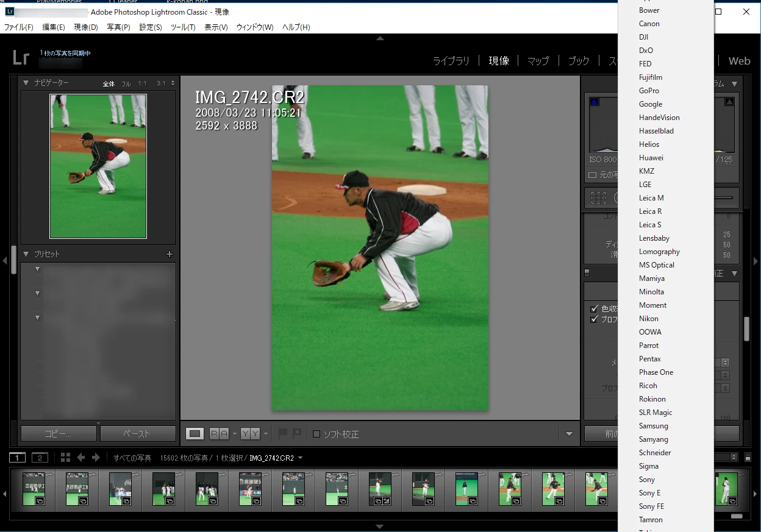Collapse the histogram panel triangle
761x532 pixels.
(735, 83)
